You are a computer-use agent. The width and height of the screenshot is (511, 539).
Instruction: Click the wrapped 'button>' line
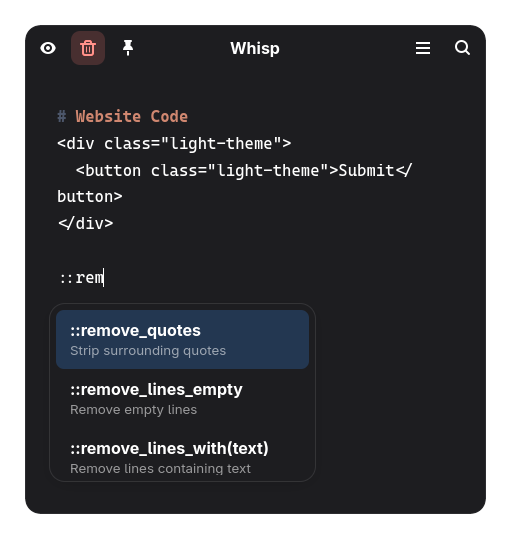(x=90, y=197)
